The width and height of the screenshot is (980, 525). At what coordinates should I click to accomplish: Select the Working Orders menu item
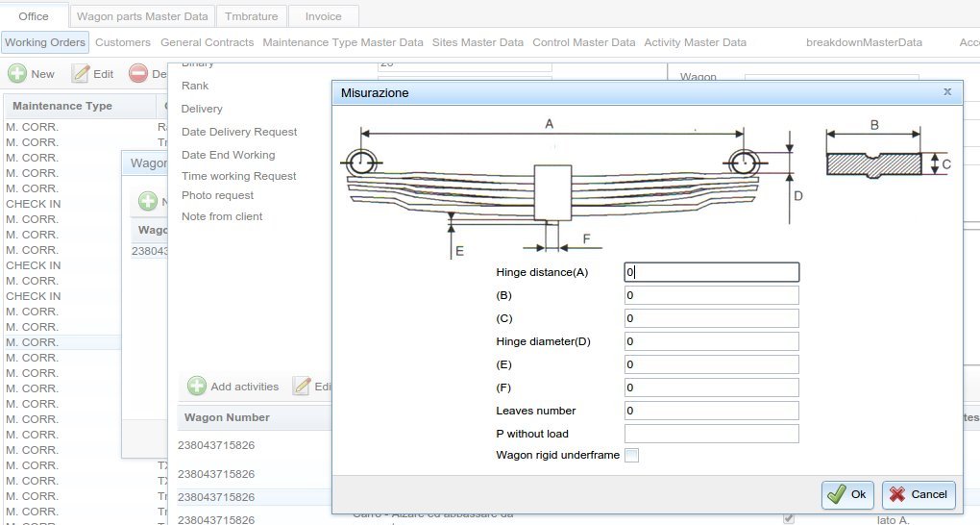(45, 42)
